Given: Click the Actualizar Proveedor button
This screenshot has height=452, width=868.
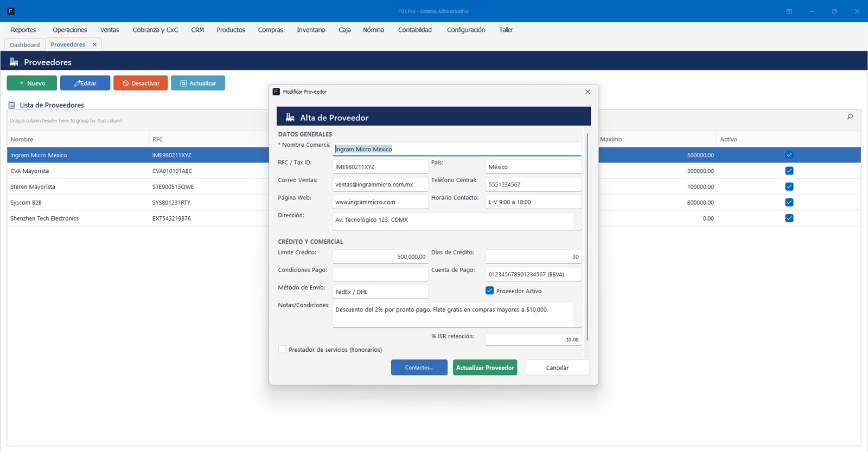Looking at the screenshot, I should (485, 367).
